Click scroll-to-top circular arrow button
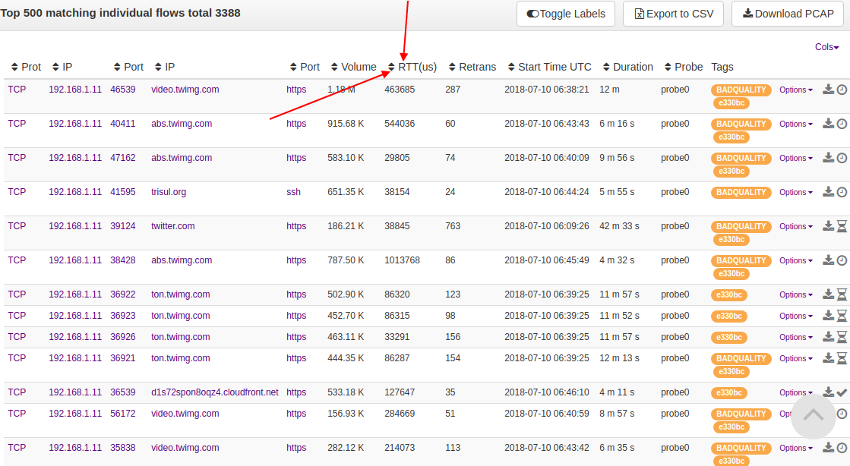This screenshot has height=466, width=850. 813,416
